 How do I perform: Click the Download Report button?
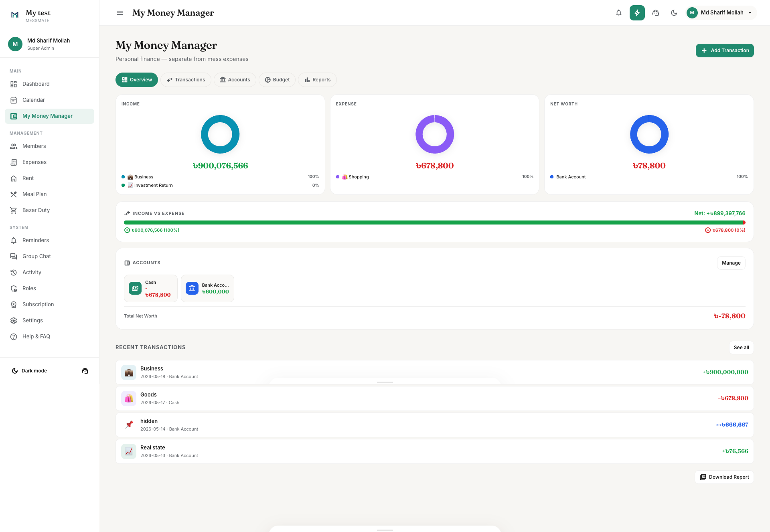click(x=724, y=477)
